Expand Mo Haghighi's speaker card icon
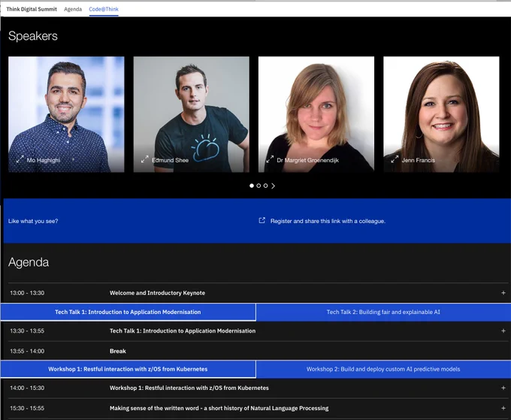This screenshot has height=420, width=511. 20,159
